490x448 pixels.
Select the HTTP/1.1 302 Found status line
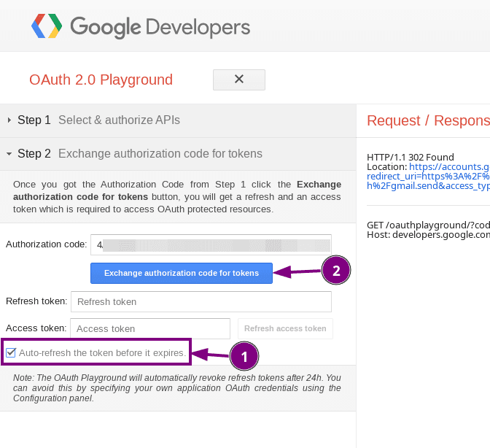410,157
